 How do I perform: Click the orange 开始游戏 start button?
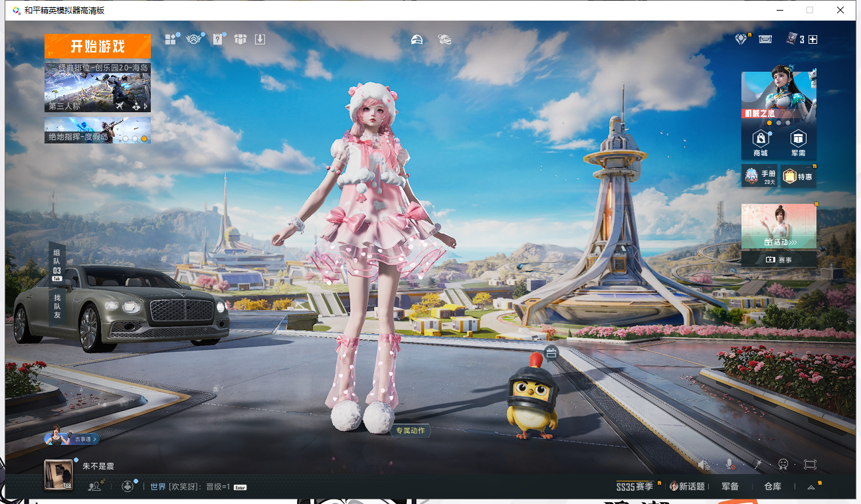(98, 46)
